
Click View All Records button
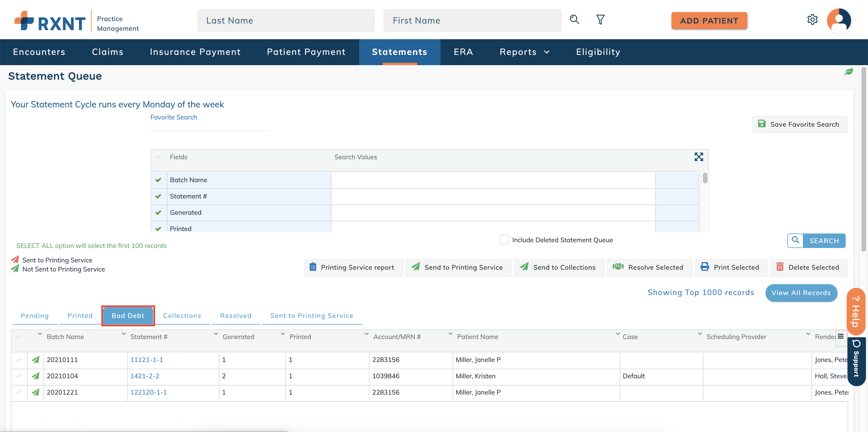pyautogui.click(x=801, y=293)
